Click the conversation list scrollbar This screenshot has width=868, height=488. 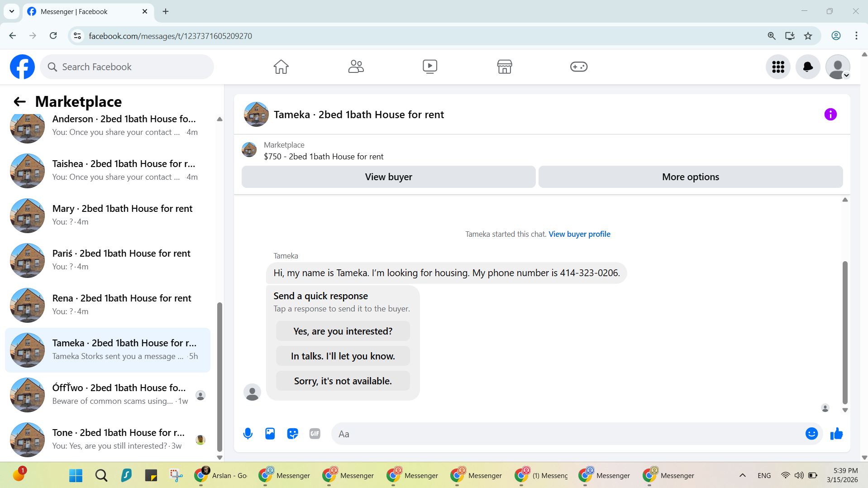pyautogui.click(x=219, y=377)
